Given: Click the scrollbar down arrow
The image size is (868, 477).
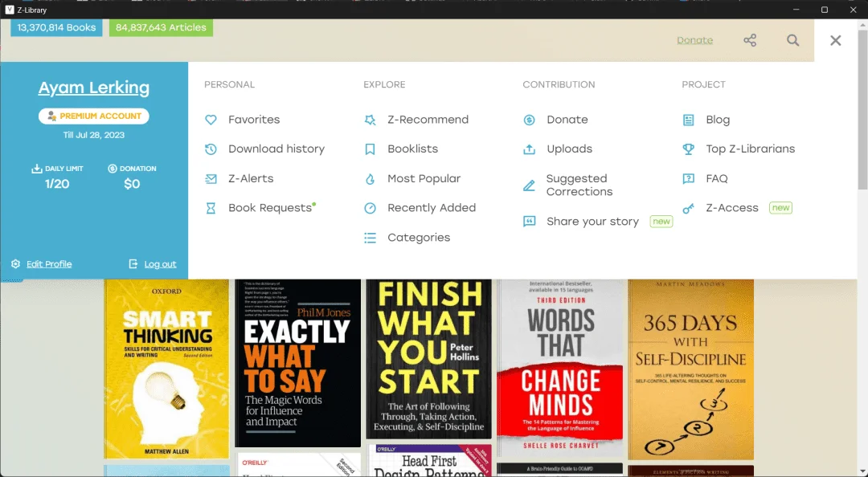Looking at the screenshot, I should pos(863,471).
